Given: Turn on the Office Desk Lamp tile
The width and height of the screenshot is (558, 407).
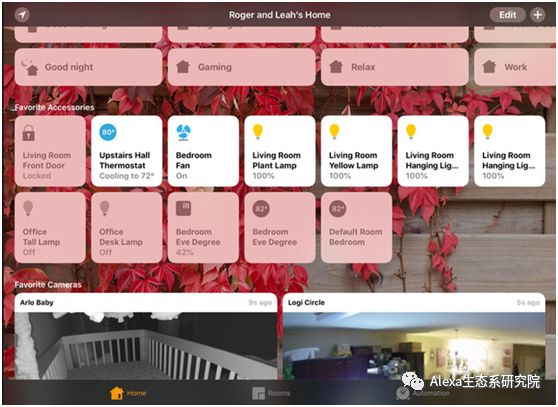Looking at the screenshot, I should click(127, 228).
